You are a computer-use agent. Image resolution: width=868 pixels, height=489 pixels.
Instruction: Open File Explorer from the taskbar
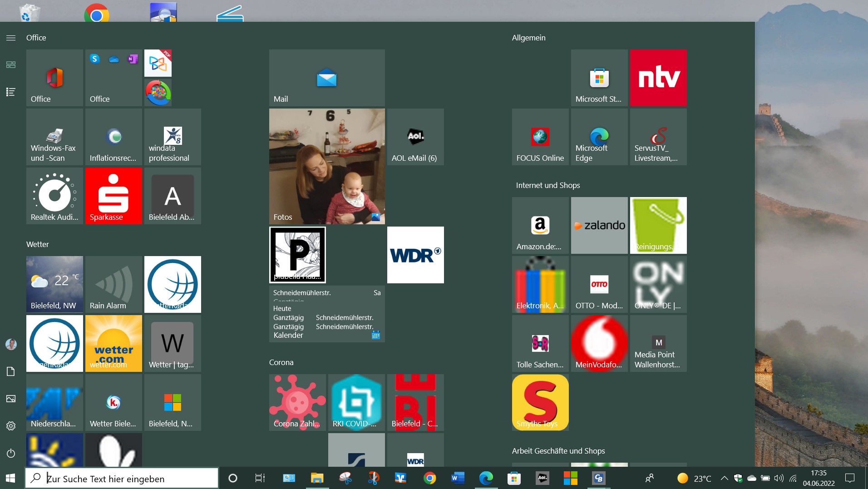click(x=317, y=478)
